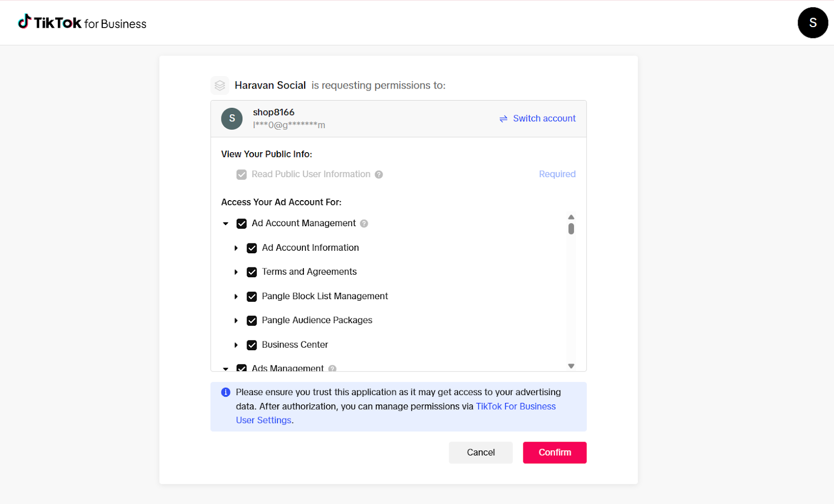Viewport: 834px width, 504px height.
Task: Uncheck Ad Account Management permission
Action: tap(241, 224)
